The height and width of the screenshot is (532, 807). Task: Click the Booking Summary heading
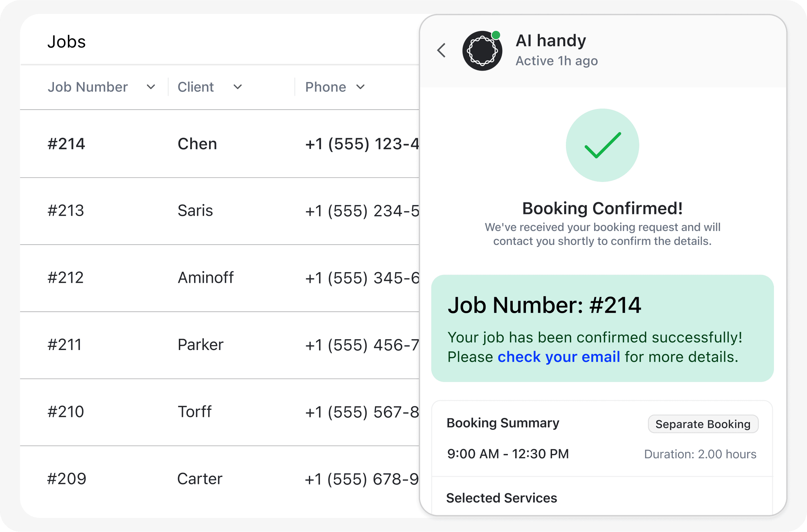click(x=503, y=423)
